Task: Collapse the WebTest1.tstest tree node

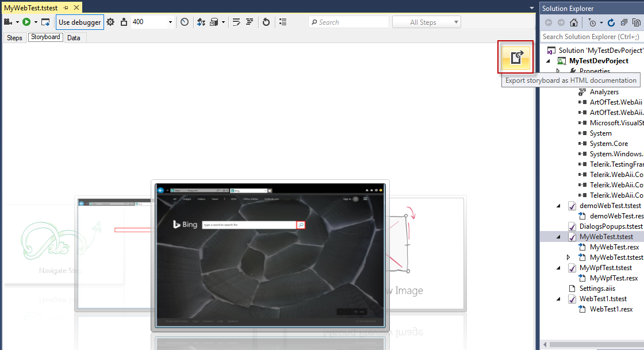Action: [558, 299]
